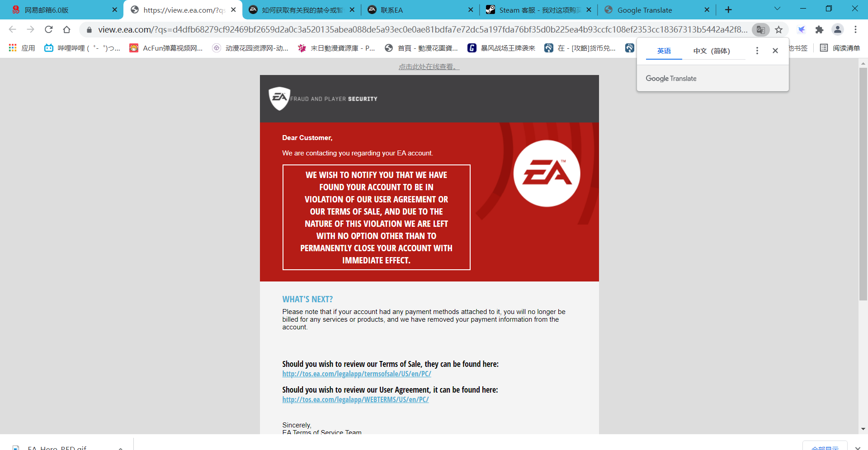The width and height of the screenshot is (868, 450).
Task: Click the scrollbar up arrow
Action: pos(863,63)
